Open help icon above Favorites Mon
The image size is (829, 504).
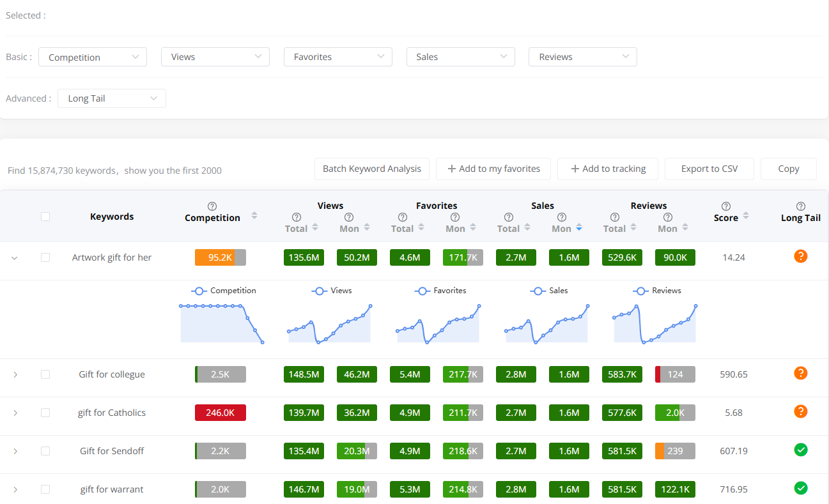pos(455,217)
